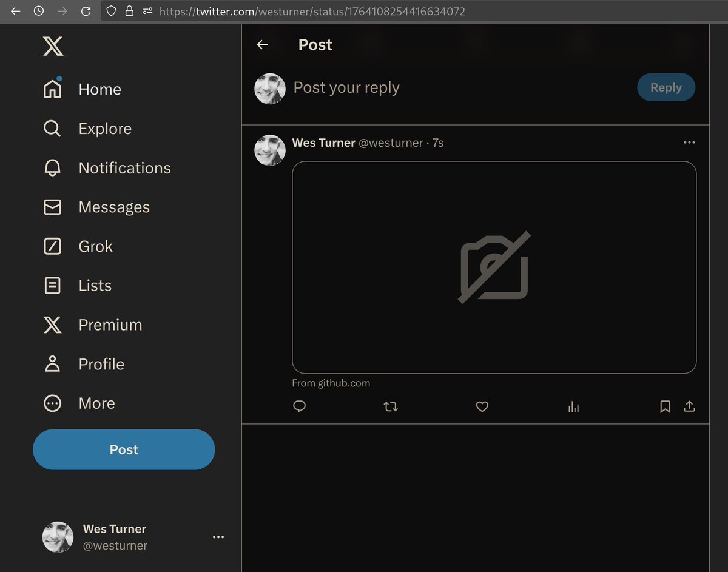
Task: Click the Post your reply field
Action: 346,87
